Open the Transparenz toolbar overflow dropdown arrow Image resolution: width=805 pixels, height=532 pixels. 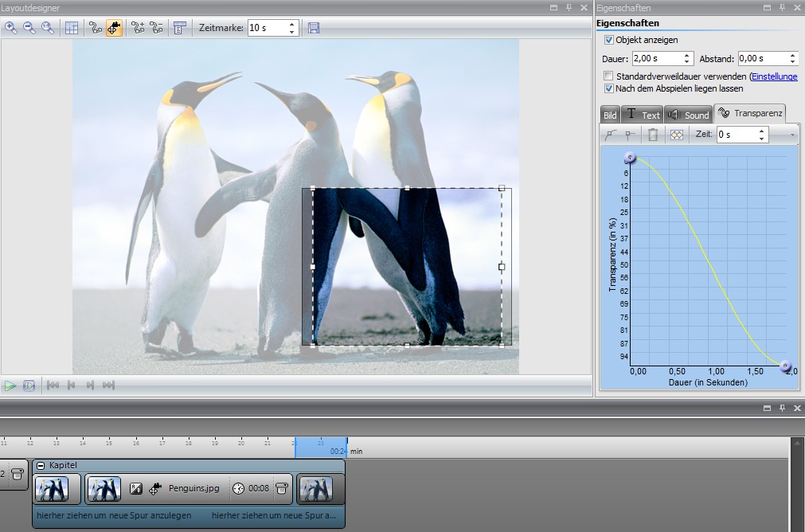[x=793, y=135]
